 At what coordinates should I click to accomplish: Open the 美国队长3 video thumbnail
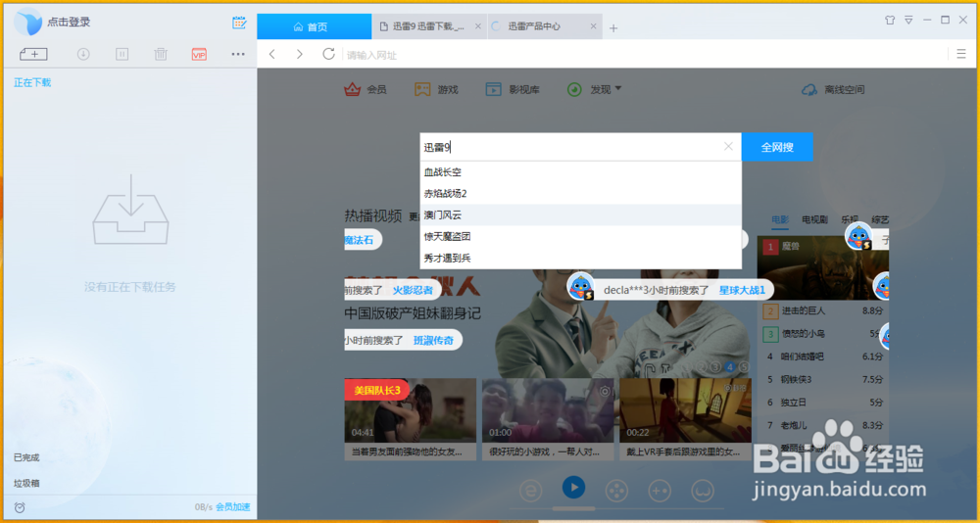click(410, 410)
